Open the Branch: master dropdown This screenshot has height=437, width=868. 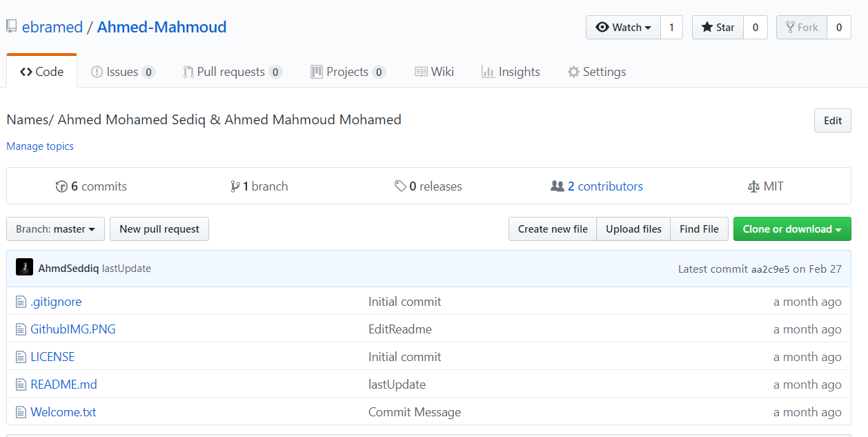coord(55,229)
